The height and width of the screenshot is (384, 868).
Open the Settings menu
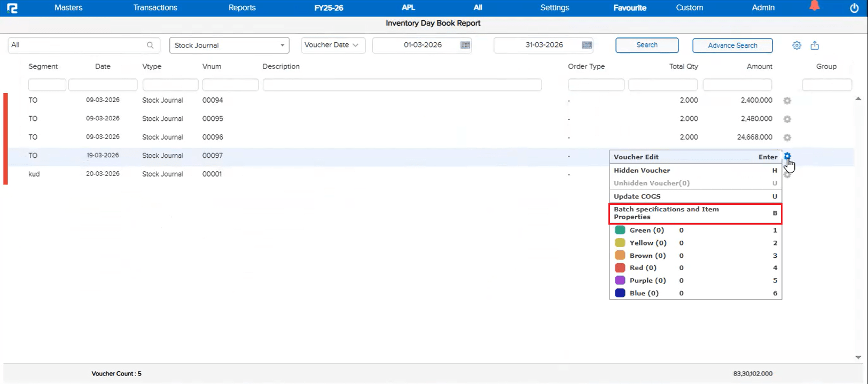[x=554, y=7]
